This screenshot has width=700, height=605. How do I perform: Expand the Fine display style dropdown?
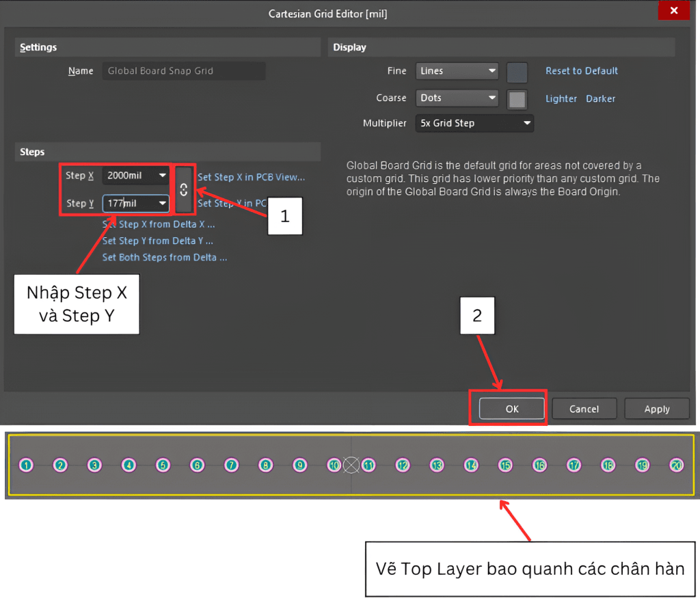click(492, 71)
